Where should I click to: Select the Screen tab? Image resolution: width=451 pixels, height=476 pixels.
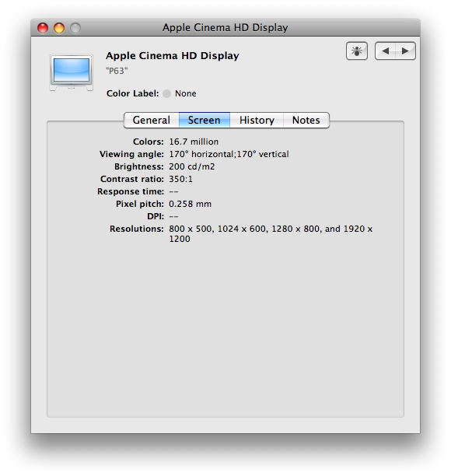click(205, 120)
